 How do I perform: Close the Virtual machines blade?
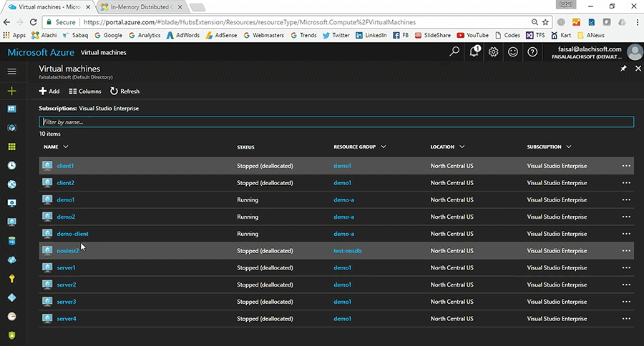[638, 69]
